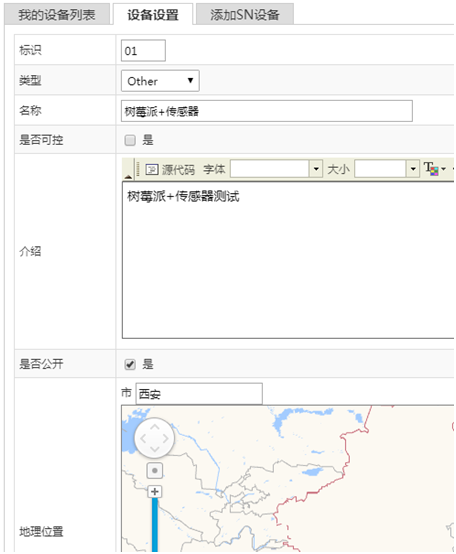Toggle the 是否可控 checkbox

pyautogui.click(x=130, y=140)
